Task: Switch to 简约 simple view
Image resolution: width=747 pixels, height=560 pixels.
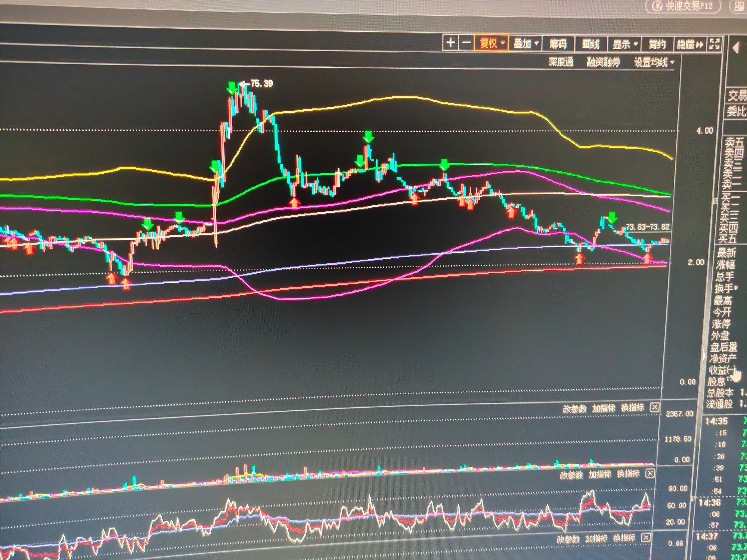Action: (657, 45)
